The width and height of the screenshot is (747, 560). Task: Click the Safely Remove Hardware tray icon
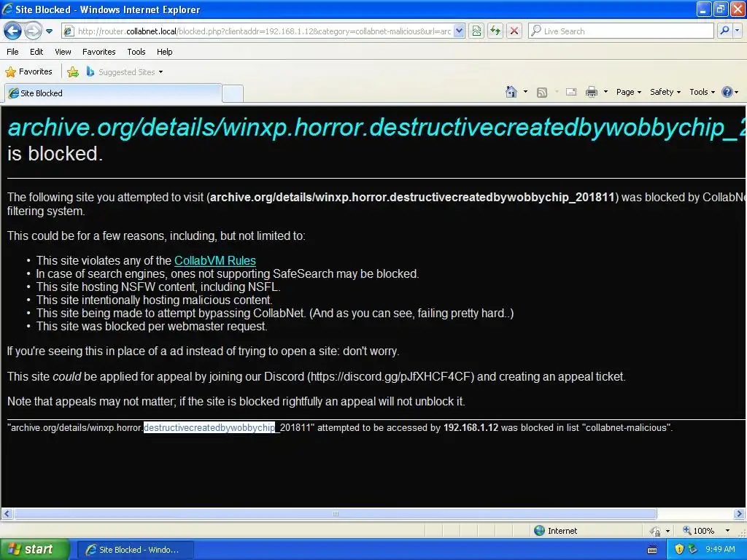[692, 550]
